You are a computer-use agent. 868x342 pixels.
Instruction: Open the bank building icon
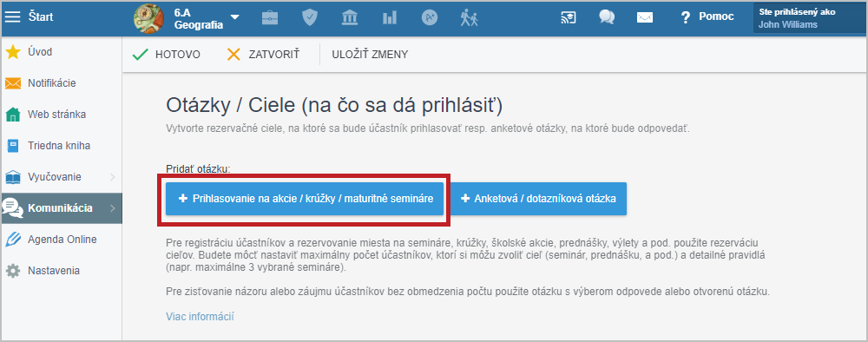point(350,17)
